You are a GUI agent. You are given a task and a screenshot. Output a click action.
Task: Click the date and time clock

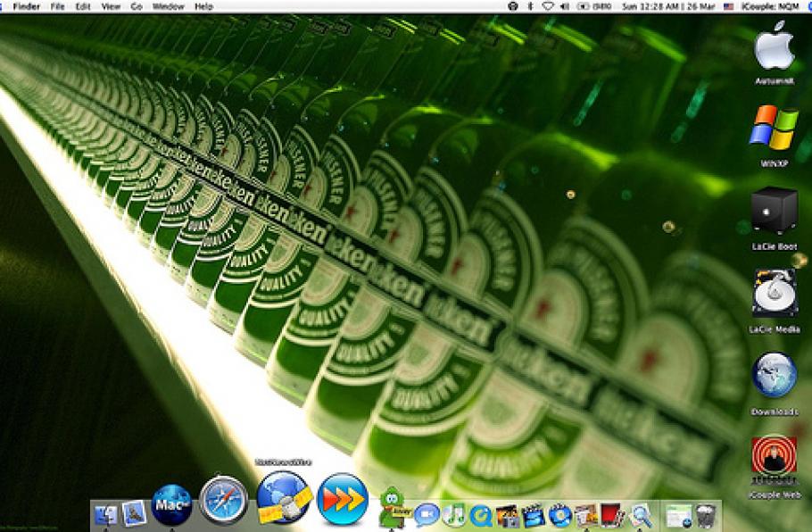tap(669, 6)
